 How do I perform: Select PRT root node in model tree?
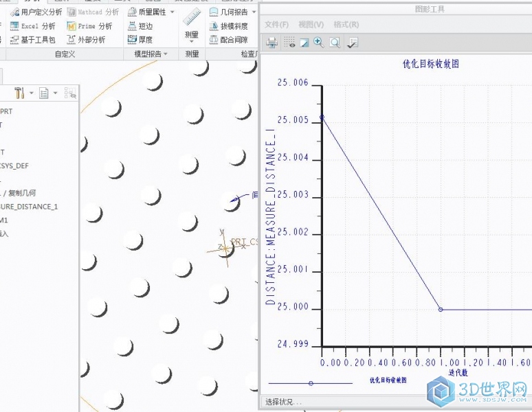pos(6,111)
